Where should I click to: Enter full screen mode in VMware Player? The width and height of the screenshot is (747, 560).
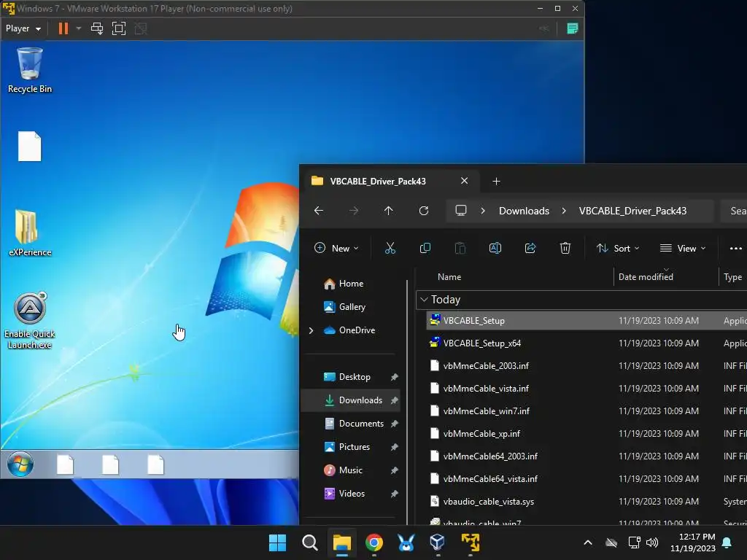[119, 28]
